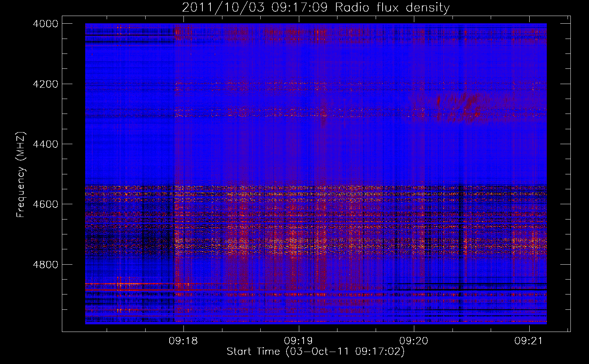589x364 pixels.
Task: Click the '09:21' time axis label
Action: [x=529, y=341]
